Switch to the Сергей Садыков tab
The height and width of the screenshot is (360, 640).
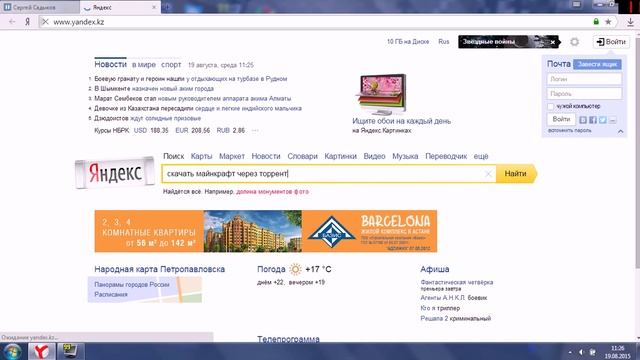click(x=40, y=7)
